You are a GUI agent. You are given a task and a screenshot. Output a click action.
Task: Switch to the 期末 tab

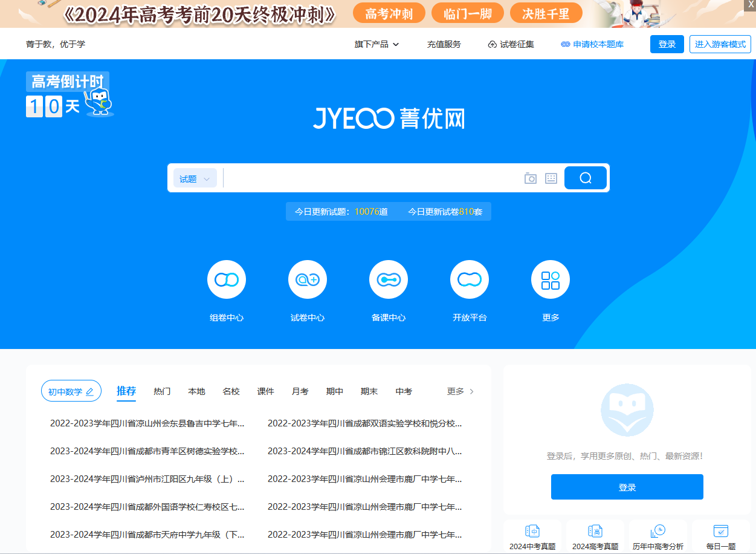[369, 391]
